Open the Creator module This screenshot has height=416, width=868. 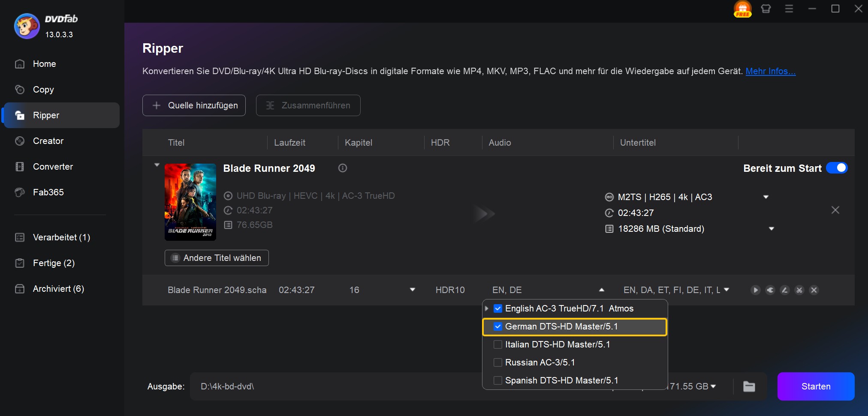48,141
